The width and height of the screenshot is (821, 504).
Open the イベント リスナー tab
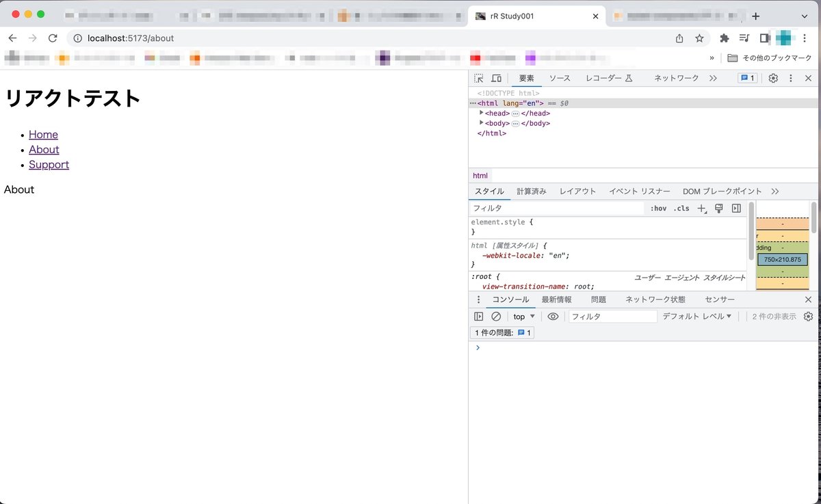[x=640, y=191]
